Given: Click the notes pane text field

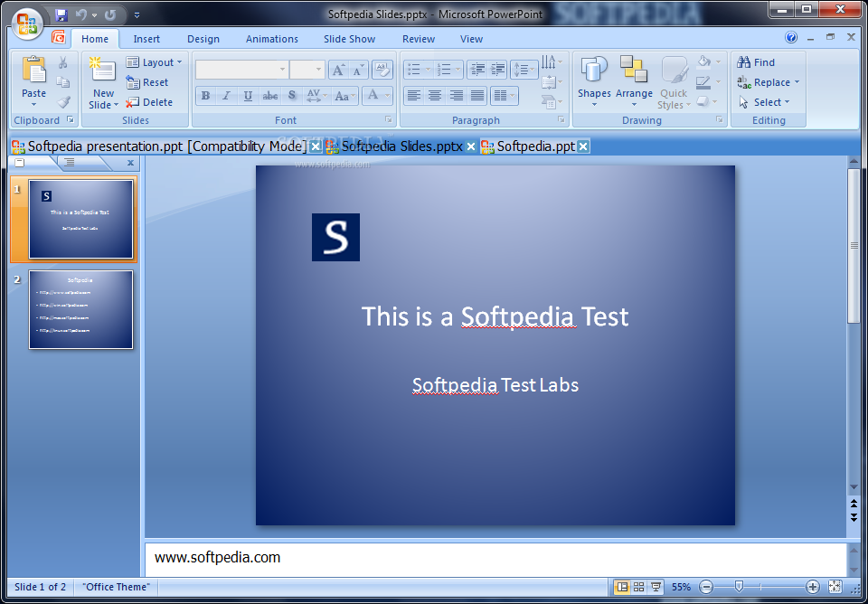Looking at the screenshot, I should point(495,558).
